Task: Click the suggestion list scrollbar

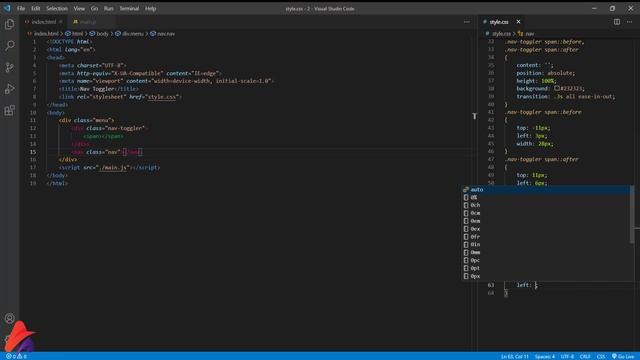Action: (632, 214)
